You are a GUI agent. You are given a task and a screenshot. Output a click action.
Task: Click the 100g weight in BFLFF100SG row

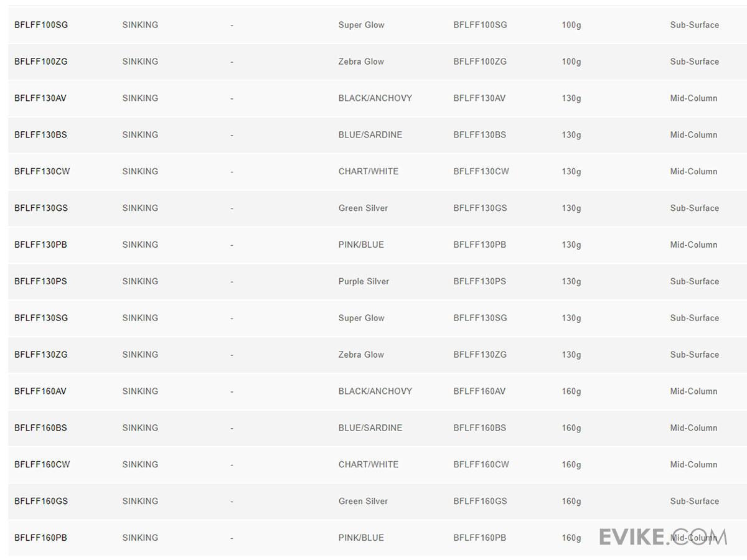[x=571, y=25]
